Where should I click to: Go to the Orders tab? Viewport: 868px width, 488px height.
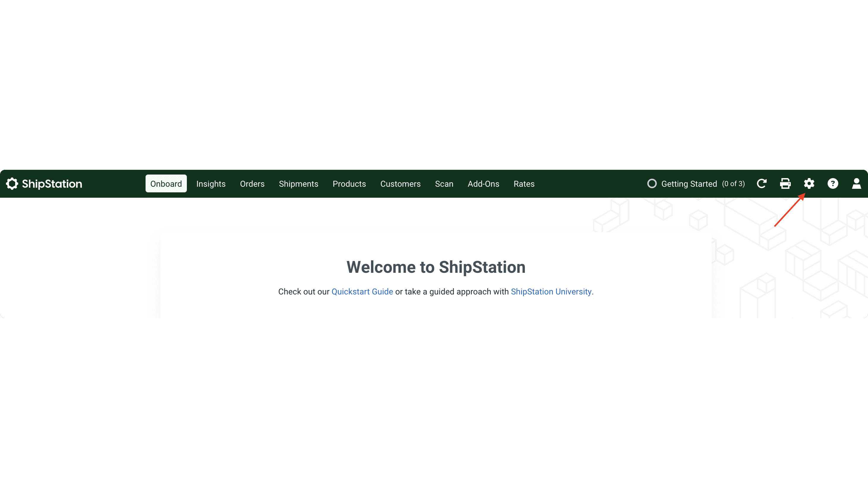click(x=252, y=184)
